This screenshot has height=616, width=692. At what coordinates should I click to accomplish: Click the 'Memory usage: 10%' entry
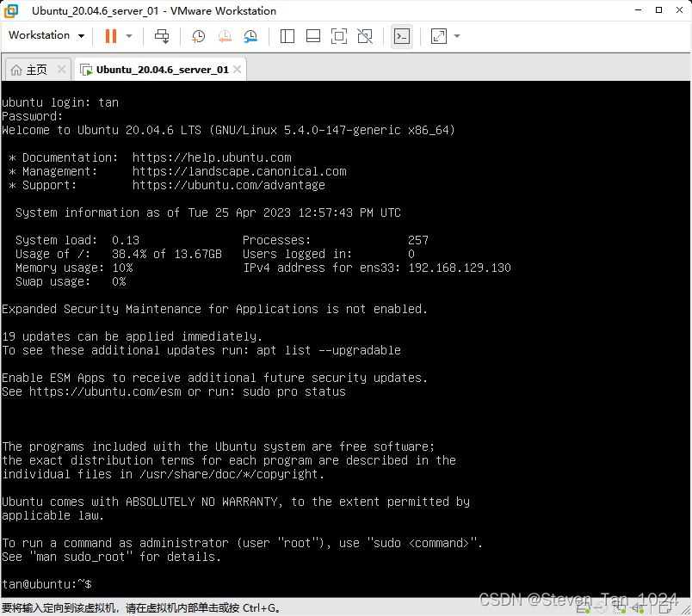(x=74, y=268)
